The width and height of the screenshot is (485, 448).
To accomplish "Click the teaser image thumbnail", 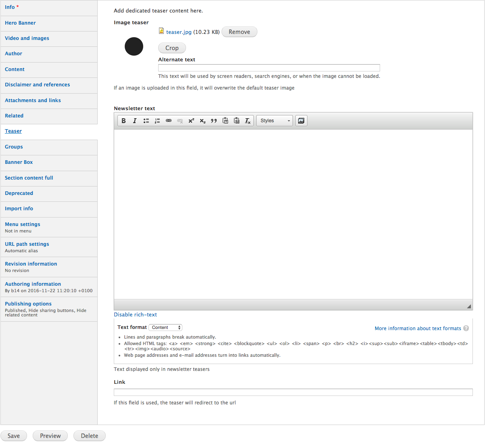I will tap(134, 46).
